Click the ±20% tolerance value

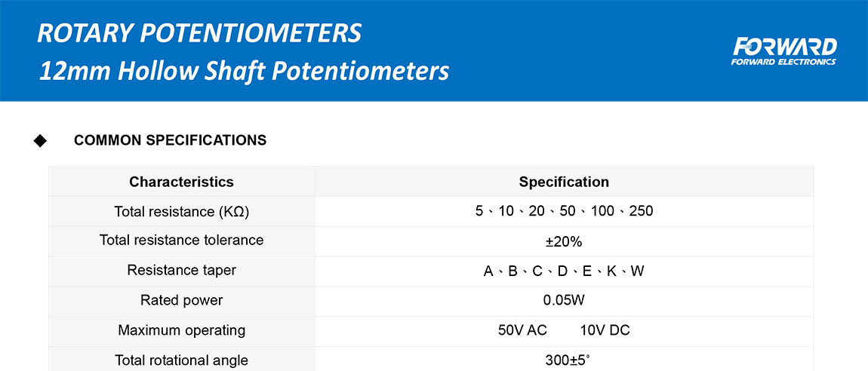564,241
